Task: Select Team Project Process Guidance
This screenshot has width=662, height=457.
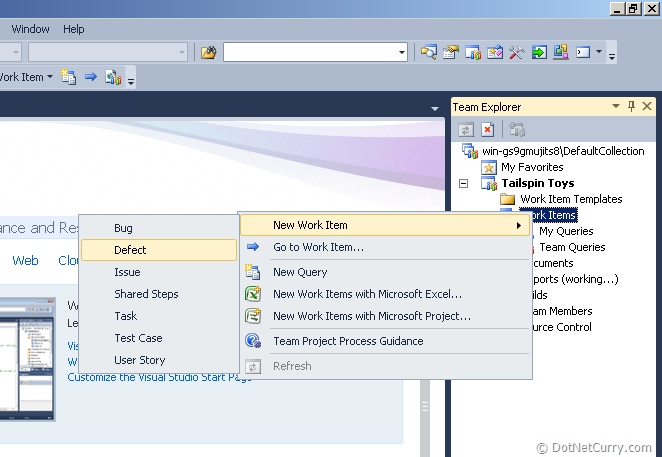Action: pyautogui.click(x=385, y=341)
